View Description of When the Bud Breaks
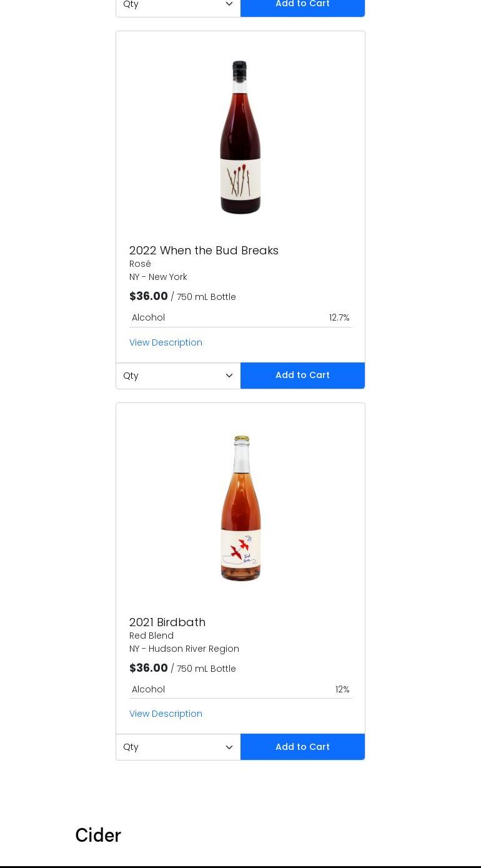The image size is (481, 868). click(166, 342)
